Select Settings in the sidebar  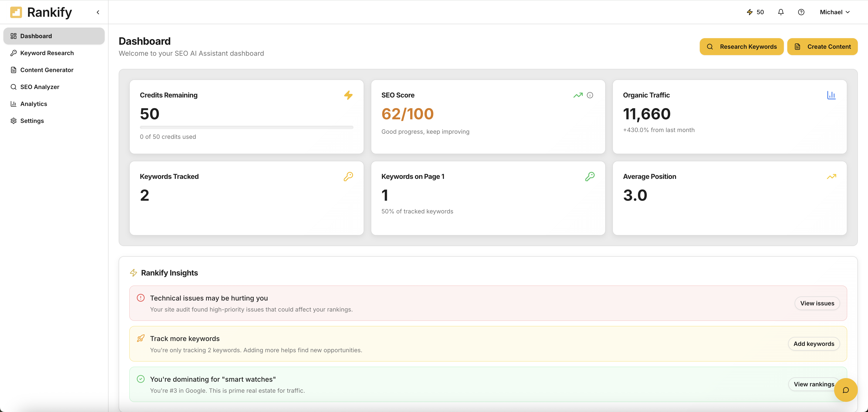(32, 121)
